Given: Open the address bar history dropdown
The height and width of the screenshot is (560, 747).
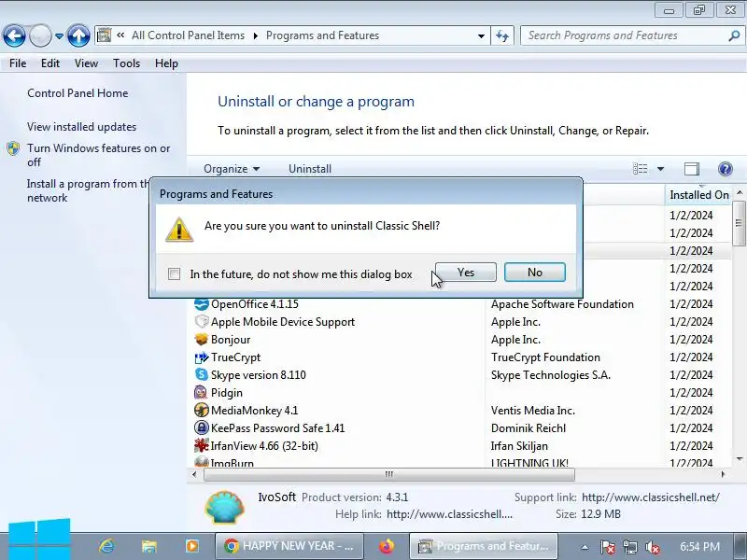Looking at the screenshot, I should 481,35.
